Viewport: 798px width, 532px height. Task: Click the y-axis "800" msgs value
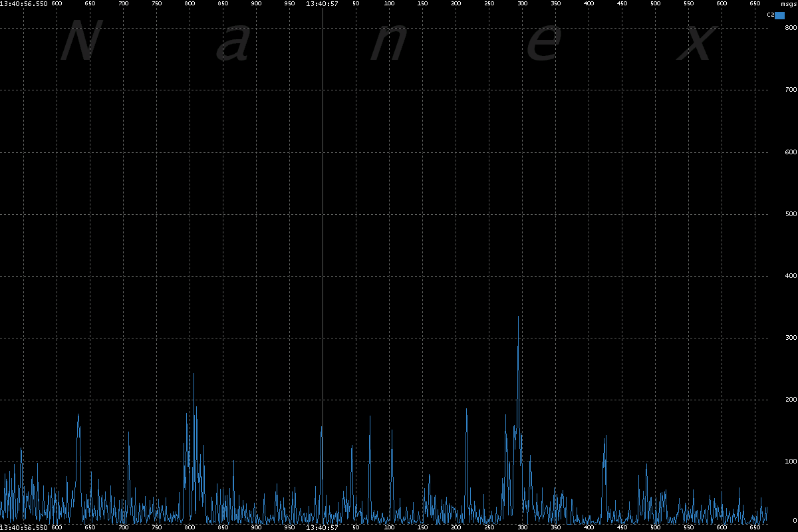coord(791,28)
